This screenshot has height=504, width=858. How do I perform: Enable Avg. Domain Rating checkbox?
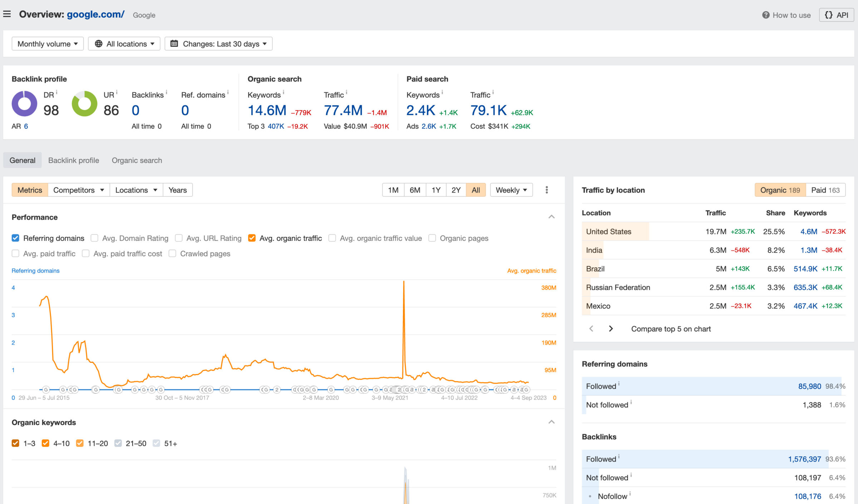tap(94, 238)
